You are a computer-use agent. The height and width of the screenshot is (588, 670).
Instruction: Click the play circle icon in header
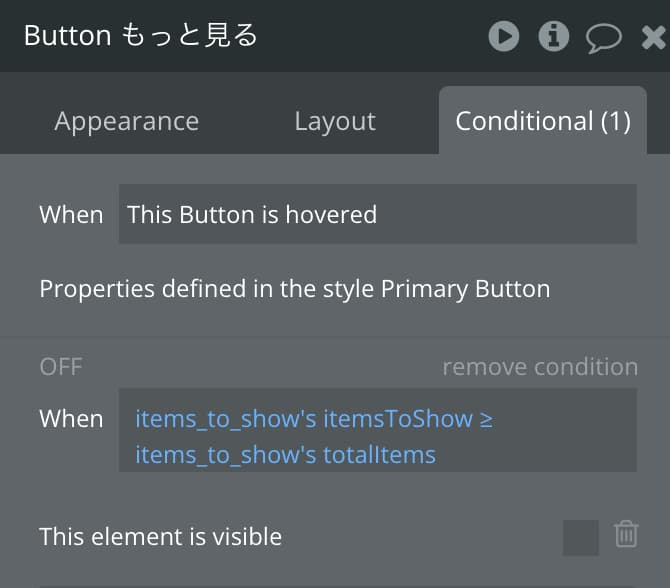(x=504, y=36)
